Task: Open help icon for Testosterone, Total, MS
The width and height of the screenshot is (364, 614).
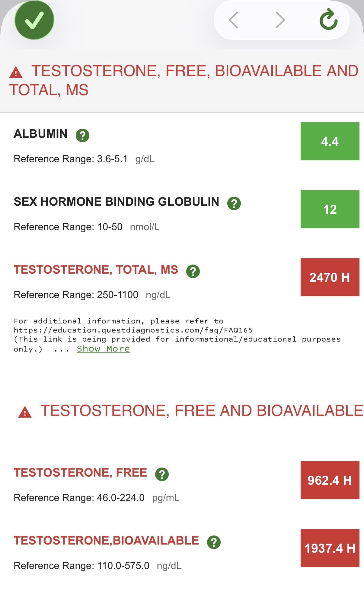Action: 193,271
